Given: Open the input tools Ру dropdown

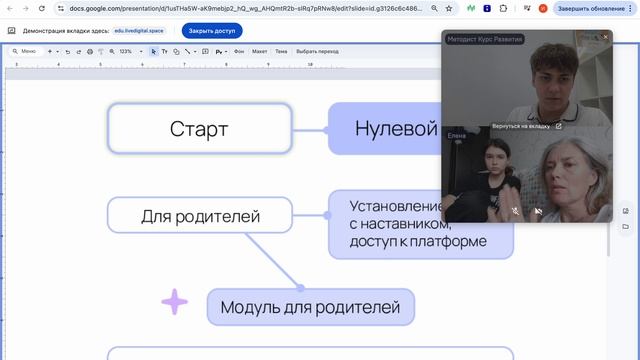Looking at the screenshot, I should pos(221,51).
